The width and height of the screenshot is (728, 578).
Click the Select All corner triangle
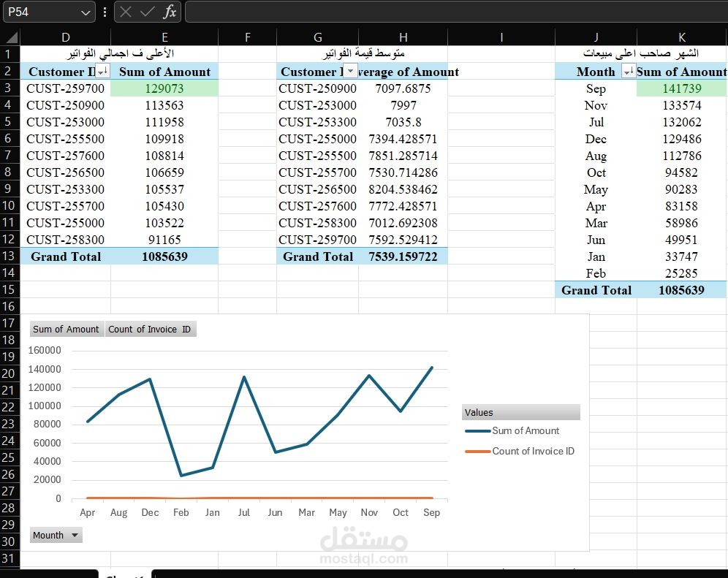[12, 37]
